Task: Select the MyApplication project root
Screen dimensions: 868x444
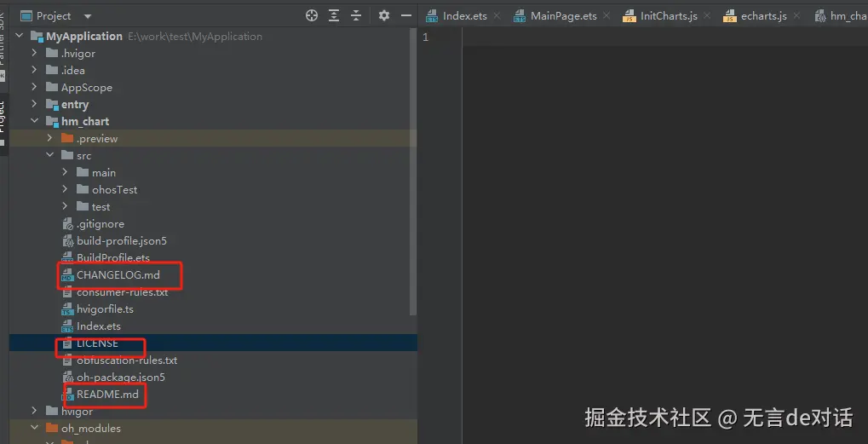Action: pos(213,37)
